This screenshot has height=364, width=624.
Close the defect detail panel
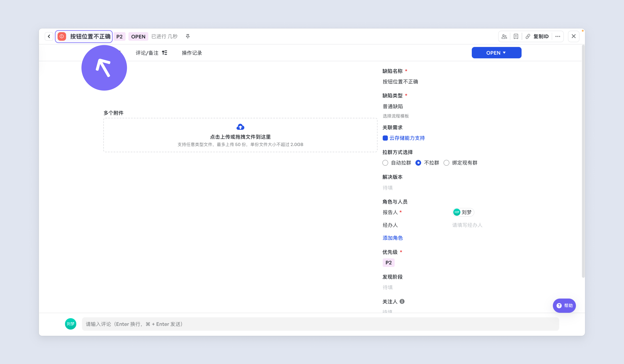coord(573,36)
